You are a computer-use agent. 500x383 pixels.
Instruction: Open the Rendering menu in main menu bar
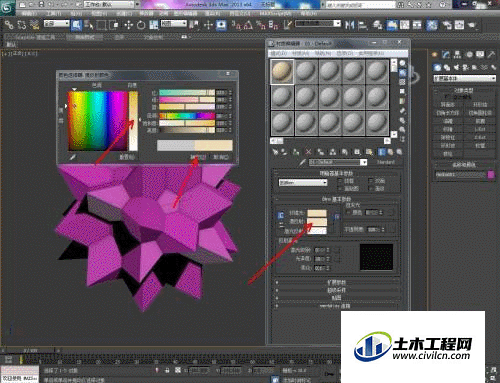tap(212, 14)
